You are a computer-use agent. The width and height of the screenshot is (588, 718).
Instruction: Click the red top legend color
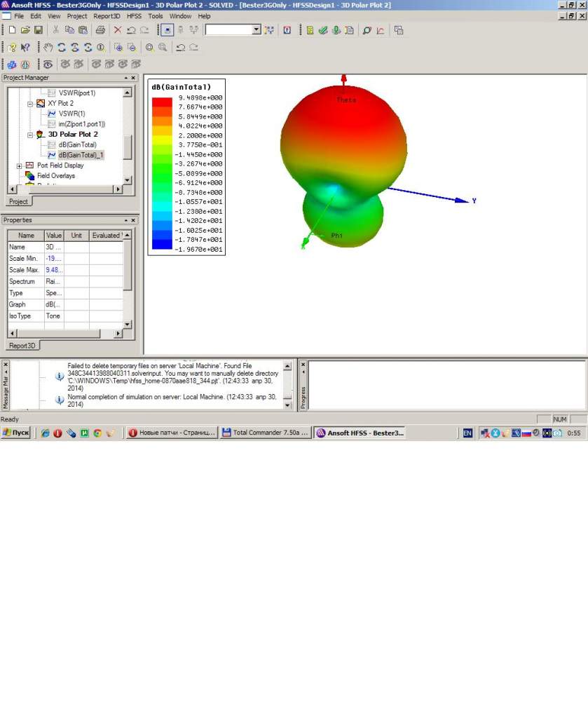(162, 102)
